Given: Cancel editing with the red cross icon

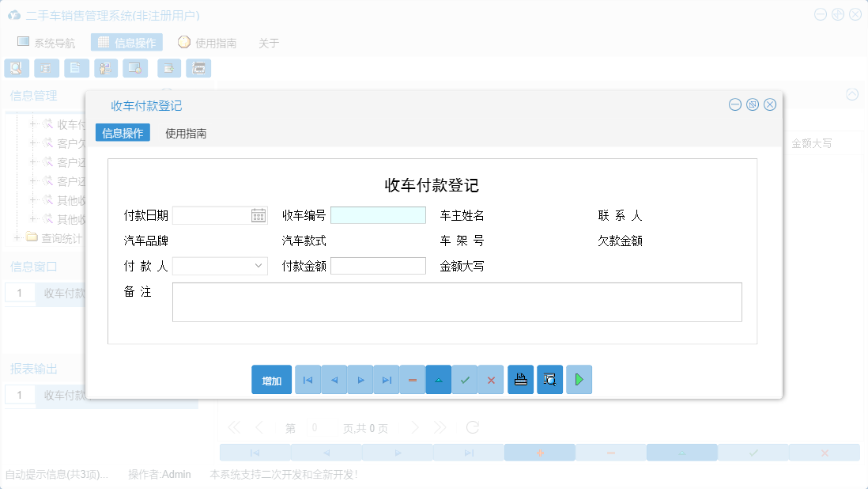Looking at the screenshot, I should pyautogui.click(x=490, y=379).
